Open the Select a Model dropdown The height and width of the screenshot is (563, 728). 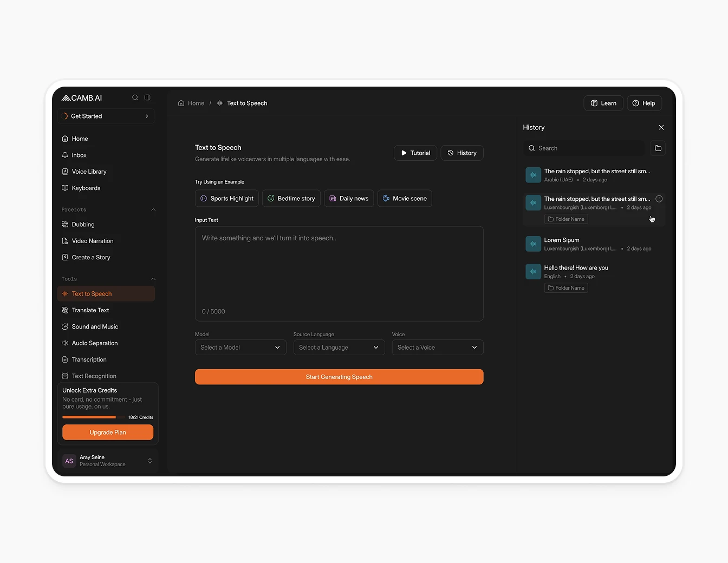coord(240,348)
